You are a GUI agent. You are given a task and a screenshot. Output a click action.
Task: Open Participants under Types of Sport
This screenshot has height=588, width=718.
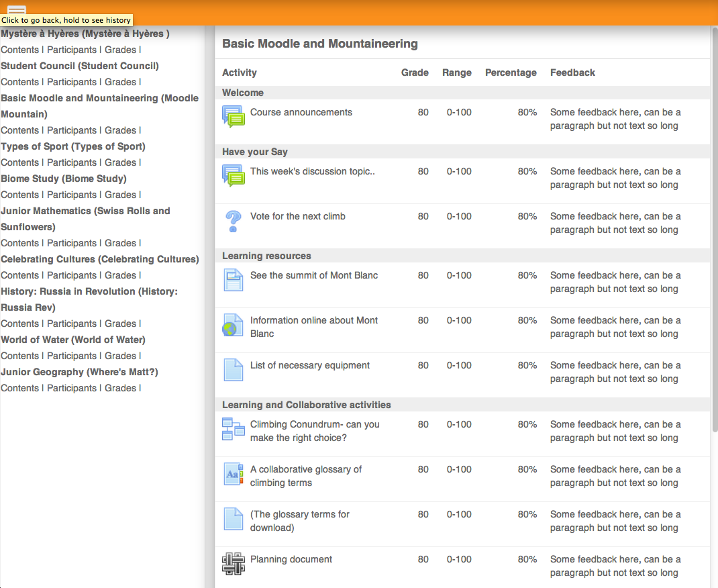pyautogui.click(x=72, y=162)
